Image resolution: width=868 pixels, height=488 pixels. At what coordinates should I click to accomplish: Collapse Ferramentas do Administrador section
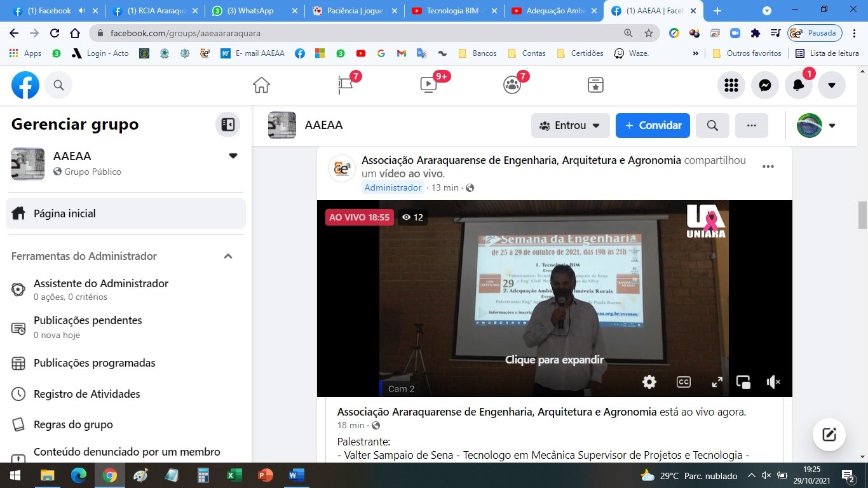click(228, 256)
